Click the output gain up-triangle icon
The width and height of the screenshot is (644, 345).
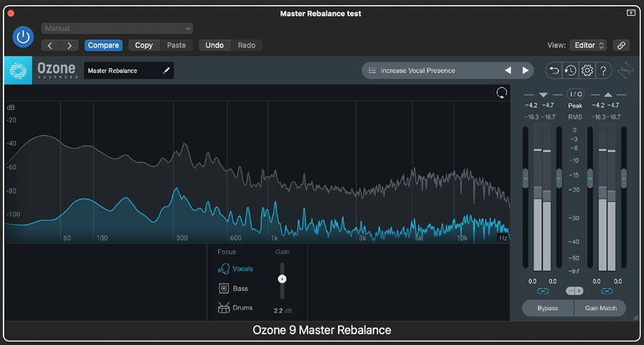[x=608, y=95]
